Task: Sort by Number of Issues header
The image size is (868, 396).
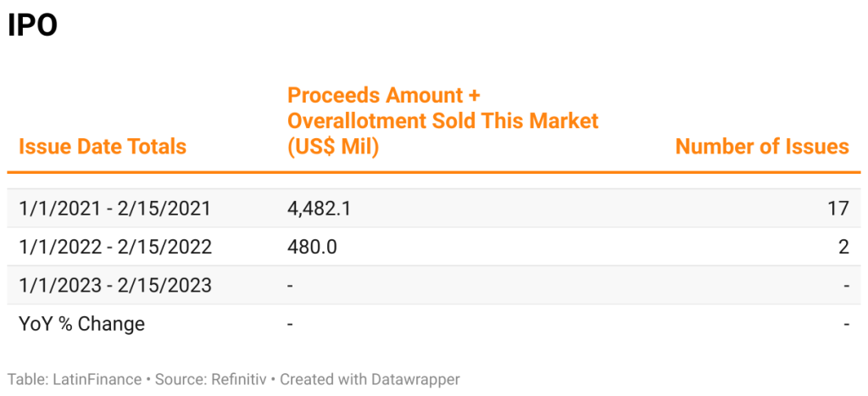Action: (x=761, y=147)
